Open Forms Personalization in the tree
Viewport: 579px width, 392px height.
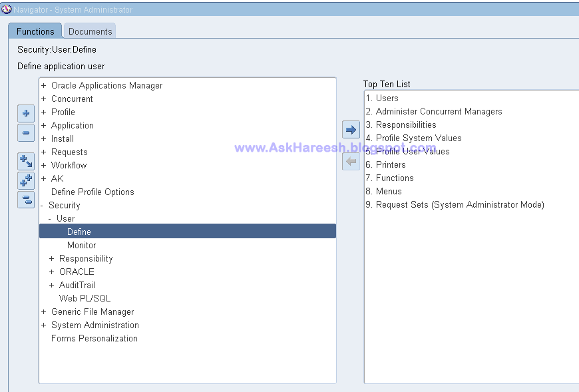point(94,339)
